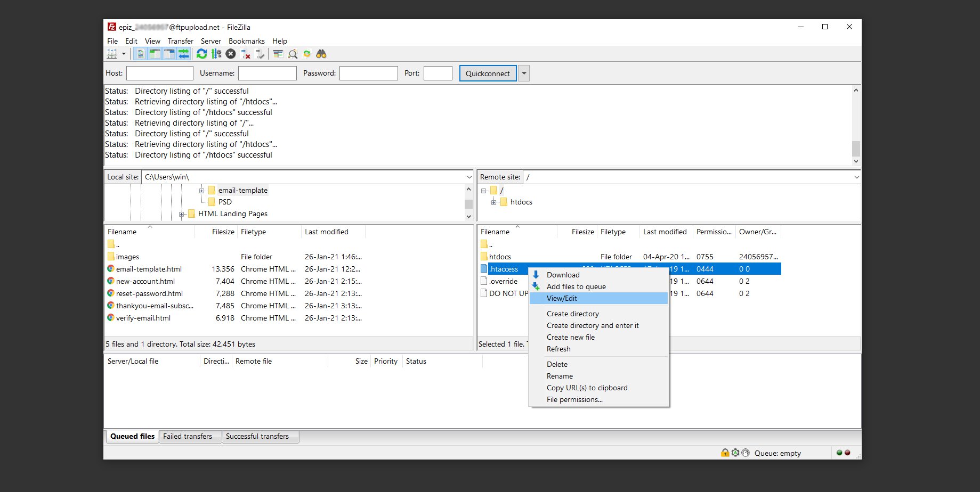Toggle directory comparison

point(293,54)
